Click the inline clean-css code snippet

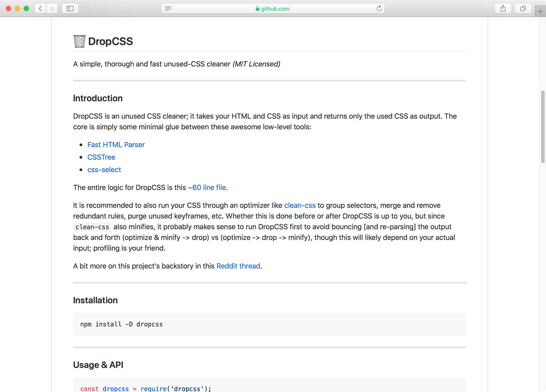coord(92,227)
